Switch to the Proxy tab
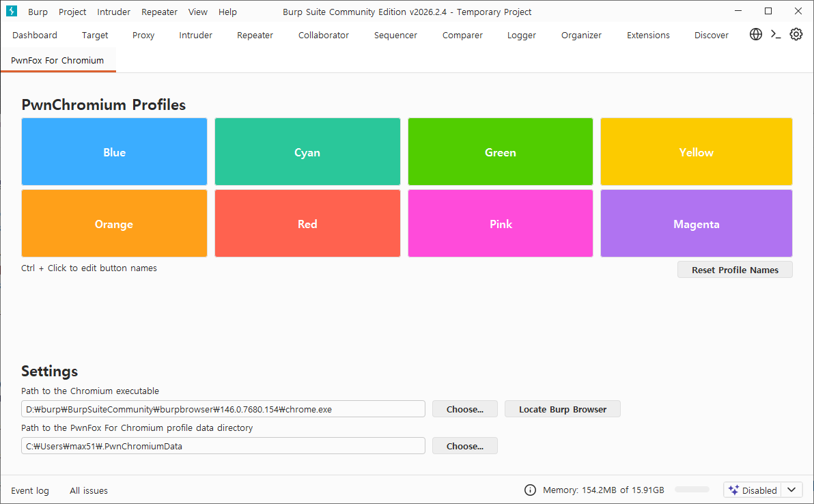The height and width of the screenshot is (504, 814). click(x=143, y=36)
